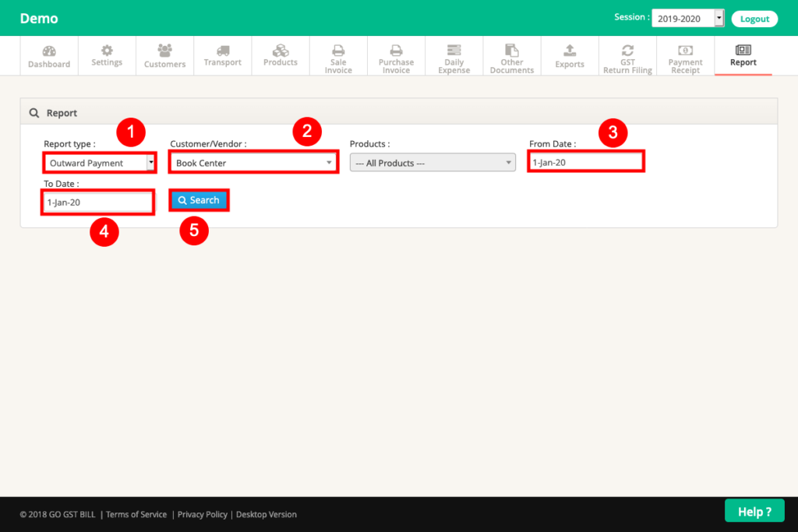
Task: Click the Logout button
Action: 754,18
